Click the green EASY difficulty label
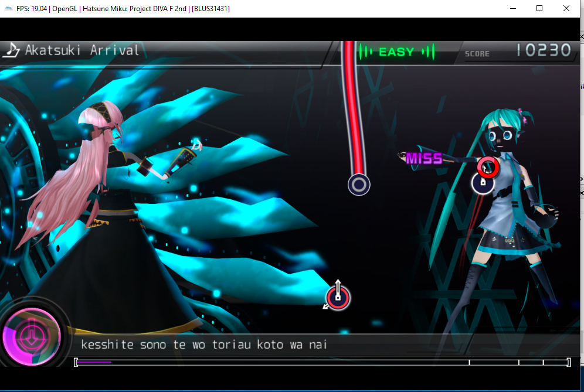 coord(396,52)
